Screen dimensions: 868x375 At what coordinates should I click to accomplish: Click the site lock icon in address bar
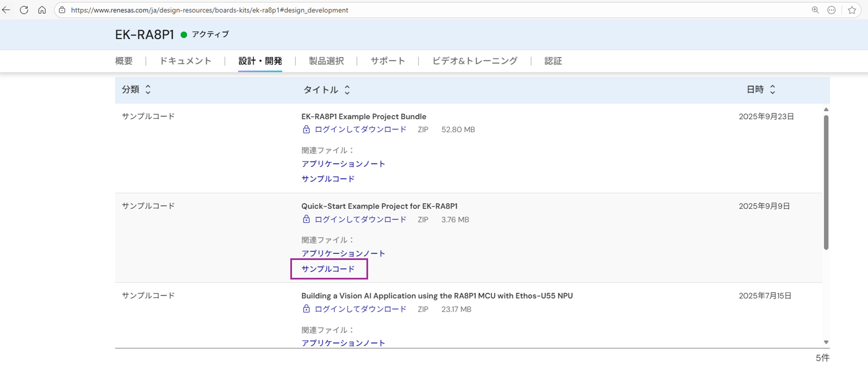(x=62, y=10)
